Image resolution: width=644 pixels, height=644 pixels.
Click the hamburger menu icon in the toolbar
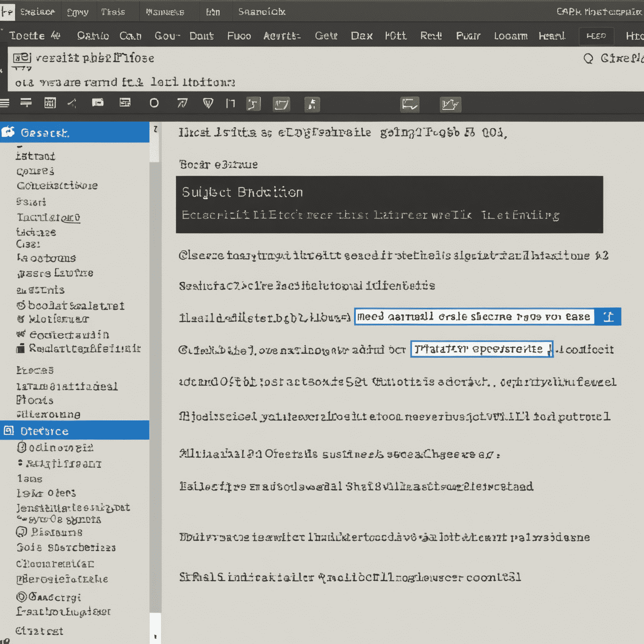5,103
